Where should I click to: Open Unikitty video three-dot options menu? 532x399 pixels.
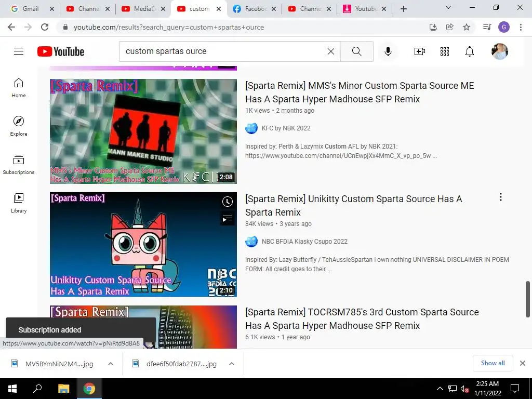click(501, 197)
